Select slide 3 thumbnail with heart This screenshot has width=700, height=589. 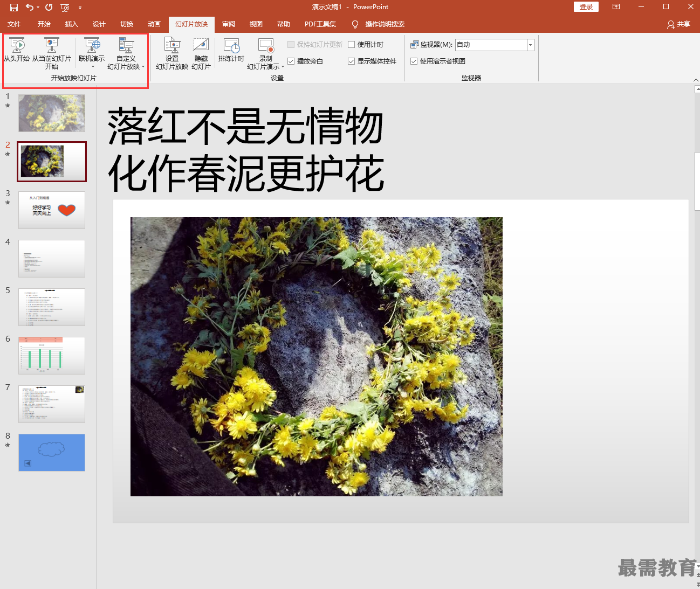[52, 210]
